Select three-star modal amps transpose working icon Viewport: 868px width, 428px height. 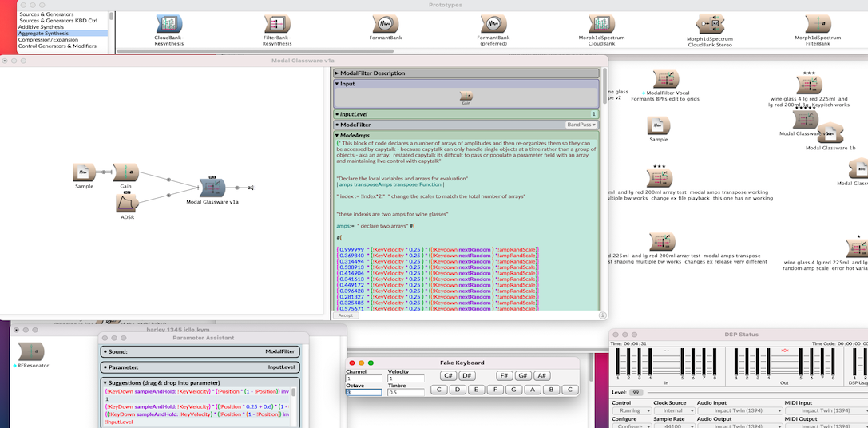pyautogui.click(x=659, y=178)
